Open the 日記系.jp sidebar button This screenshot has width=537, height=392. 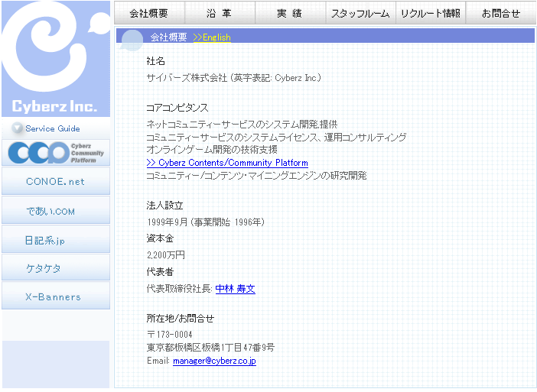click(56, 239)
